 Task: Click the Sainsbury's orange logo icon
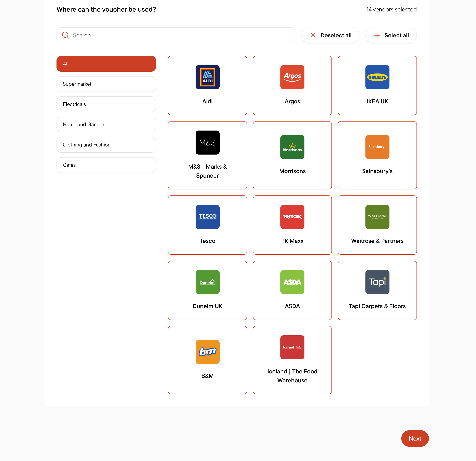[377, 147]
